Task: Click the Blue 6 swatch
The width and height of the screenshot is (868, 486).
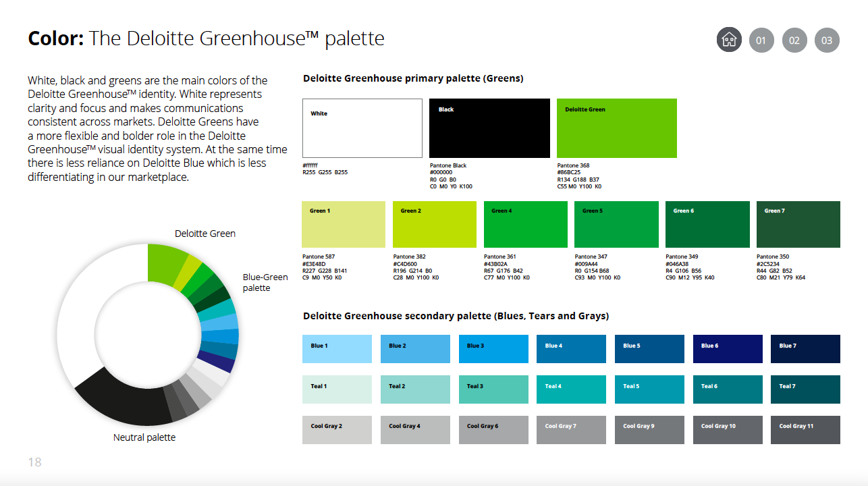Action: click(728, 349)
